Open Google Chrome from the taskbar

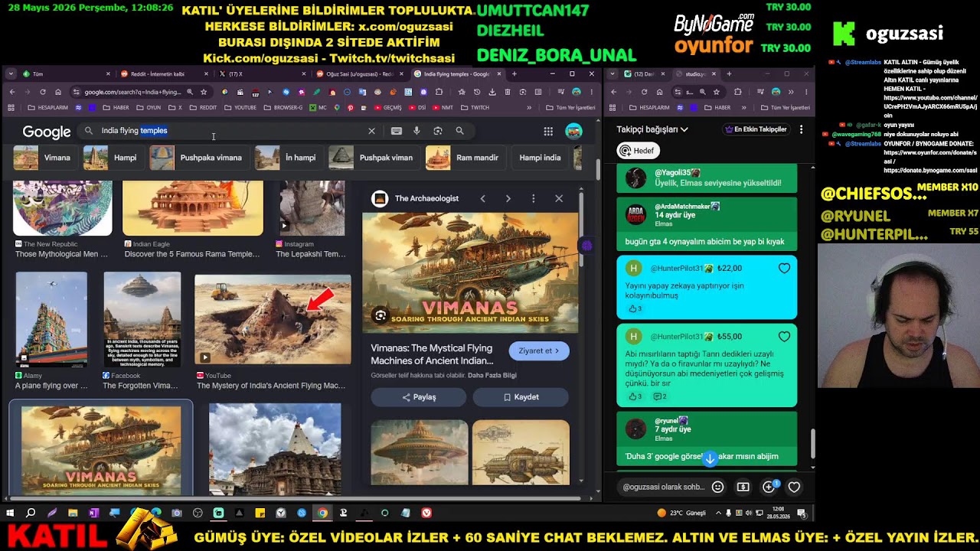[322, 513]
